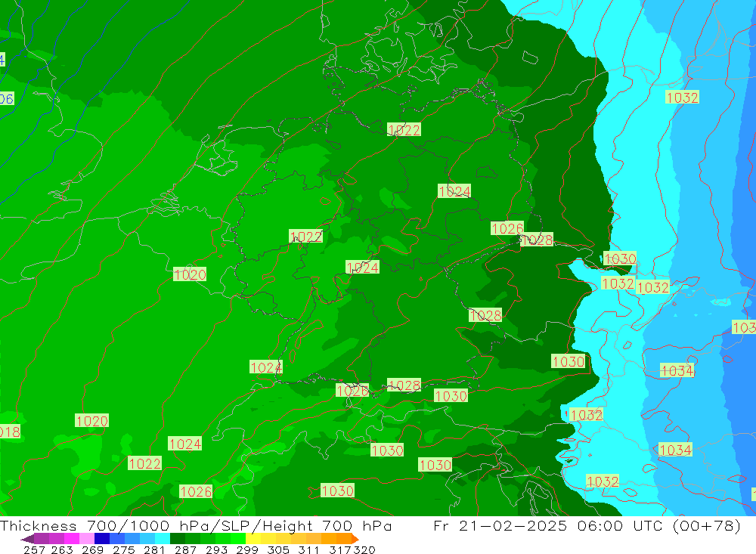Viewport: 756px width, 554px height.
Task: Click the legend value "293"
Action: pyautogui.click(x=216, y=549)
